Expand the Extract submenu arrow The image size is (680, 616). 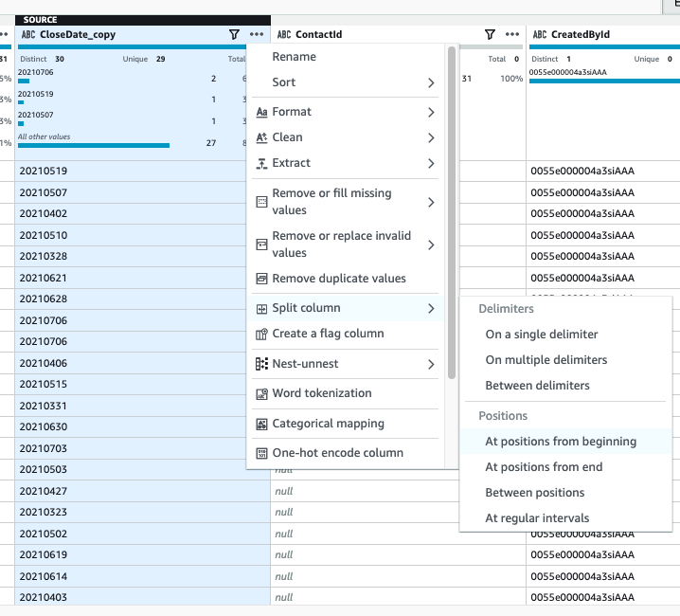click(x=431, y=163)
